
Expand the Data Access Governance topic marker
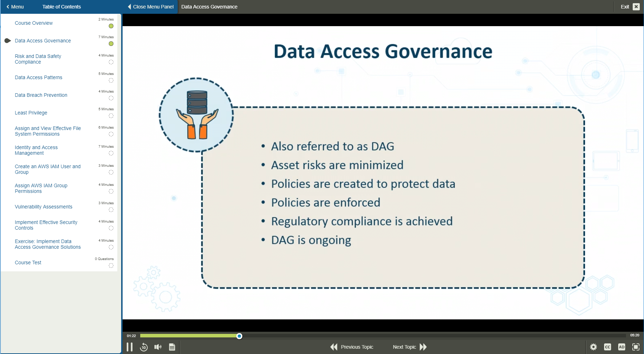point(7,40)
